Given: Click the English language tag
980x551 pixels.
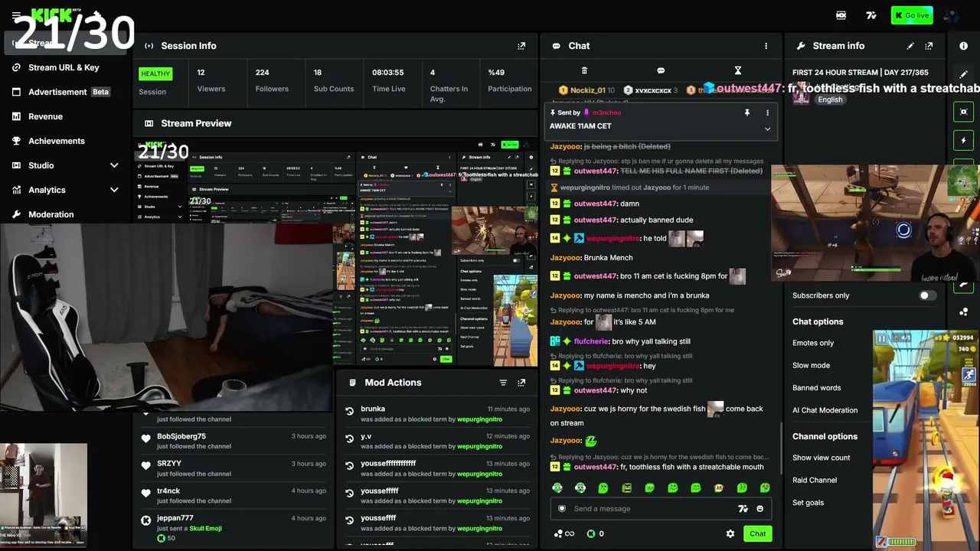Looking at the screenshot, I should 830,99.
